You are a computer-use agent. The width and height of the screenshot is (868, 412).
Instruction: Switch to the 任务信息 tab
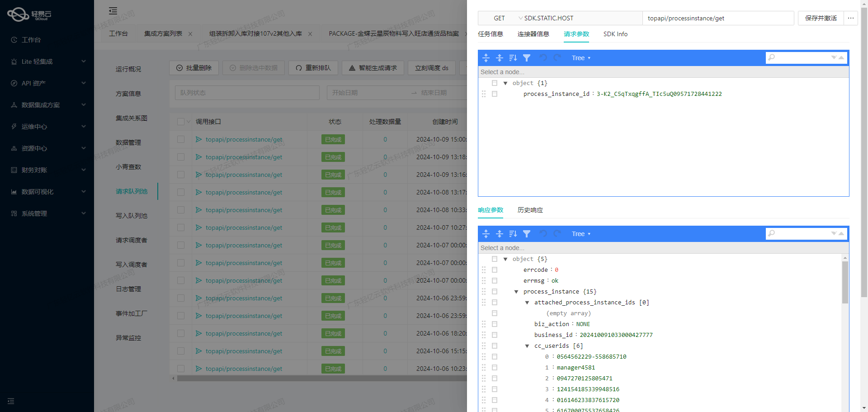point(491,34)
